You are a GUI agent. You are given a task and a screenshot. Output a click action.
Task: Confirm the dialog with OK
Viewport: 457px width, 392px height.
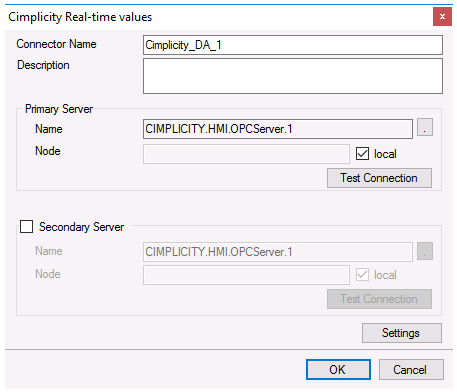(338, 369)
